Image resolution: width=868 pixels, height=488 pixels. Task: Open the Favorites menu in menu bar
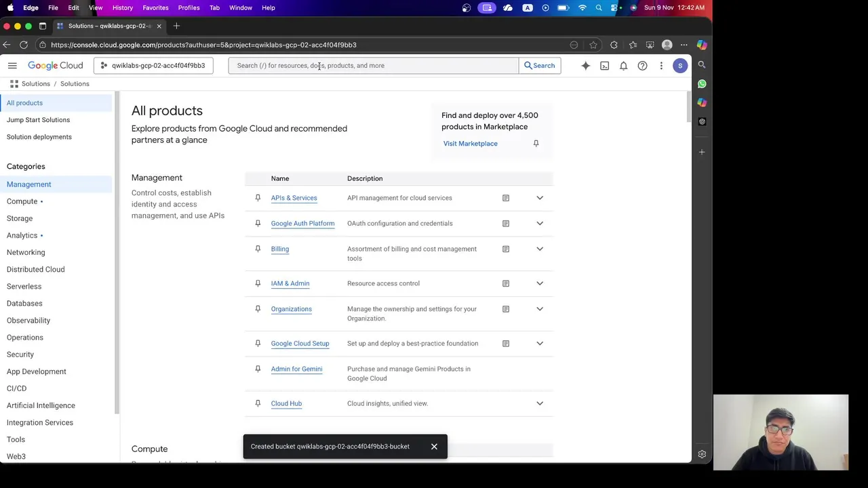pyautogui.click(x=155, y=7)
